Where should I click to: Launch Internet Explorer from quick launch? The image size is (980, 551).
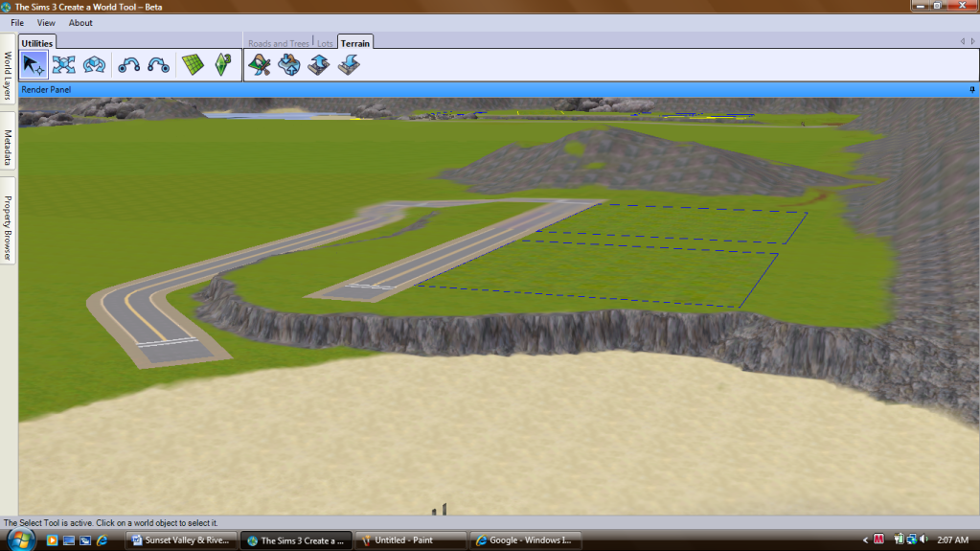(x=102, y=540)
